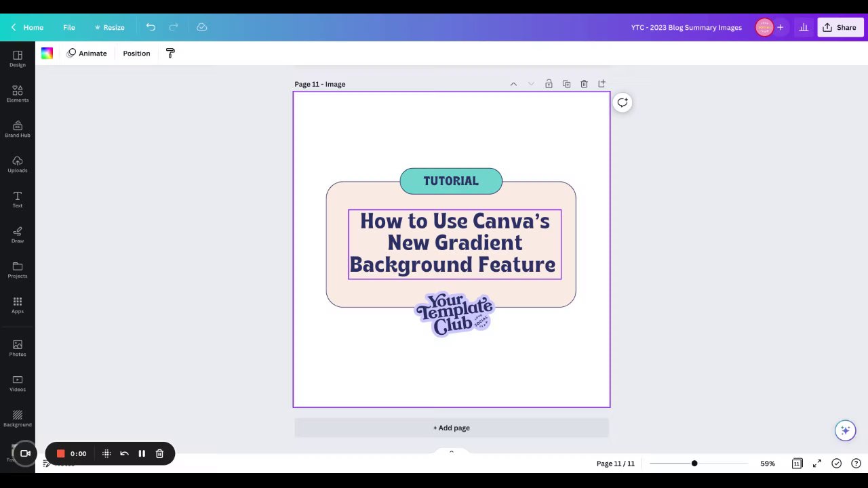Select the headline text 'How to Use Canva's'
This screenshot has height=488, width=868.
coord(454,221)
